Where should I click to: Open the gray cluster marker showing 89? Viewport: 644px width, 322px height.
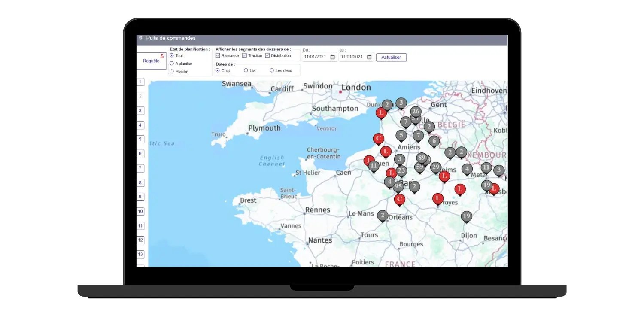tap(422, 158)
